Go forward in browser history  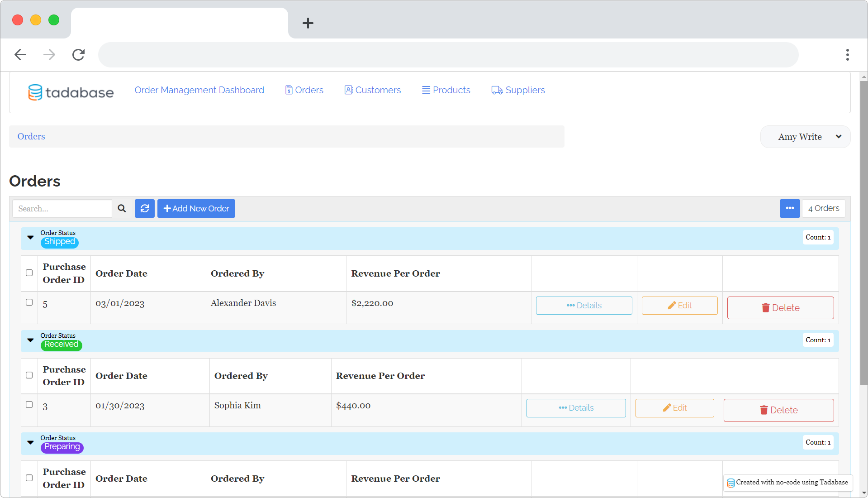coord(49,55)
